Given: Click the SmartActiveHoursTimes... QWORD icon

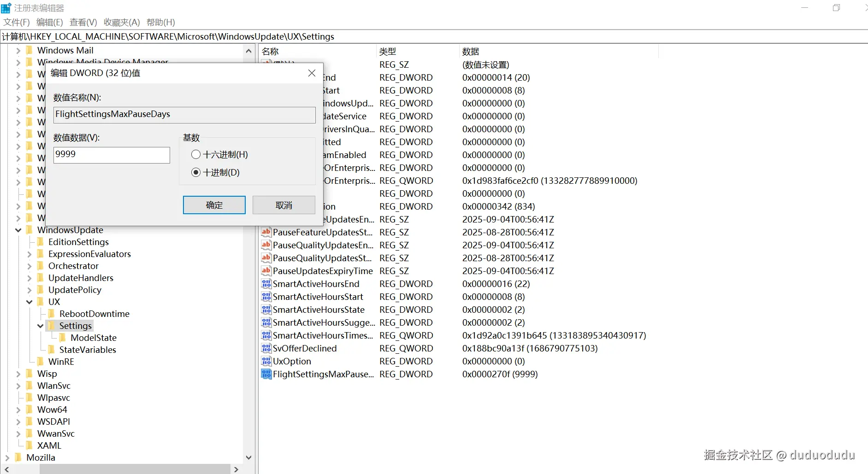Looking at the screenshot, I should click(x=266, y=335).
